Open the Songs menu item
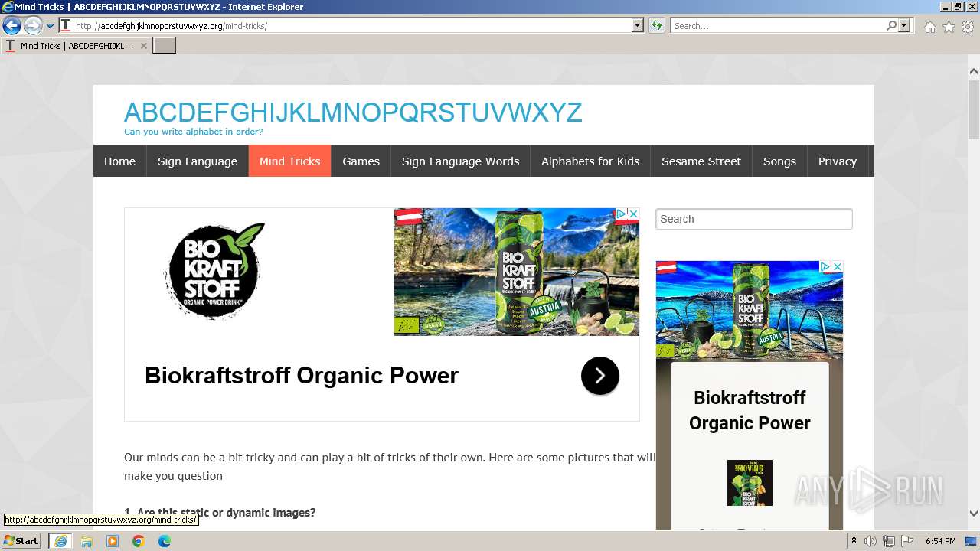 pos(779,161)
